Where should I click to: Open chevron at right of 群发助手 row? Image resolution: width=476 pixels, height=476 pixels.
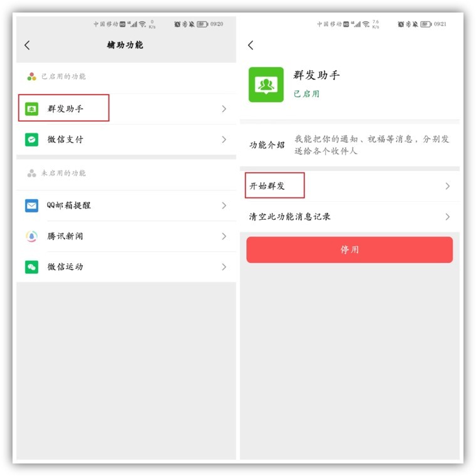(224, 109)
